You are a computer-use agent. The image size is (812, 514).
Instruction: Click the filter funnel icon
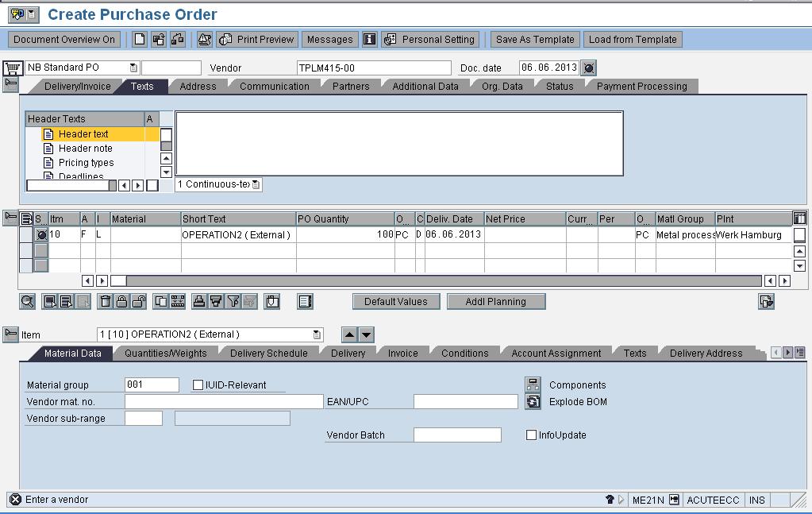coord(233,301)
